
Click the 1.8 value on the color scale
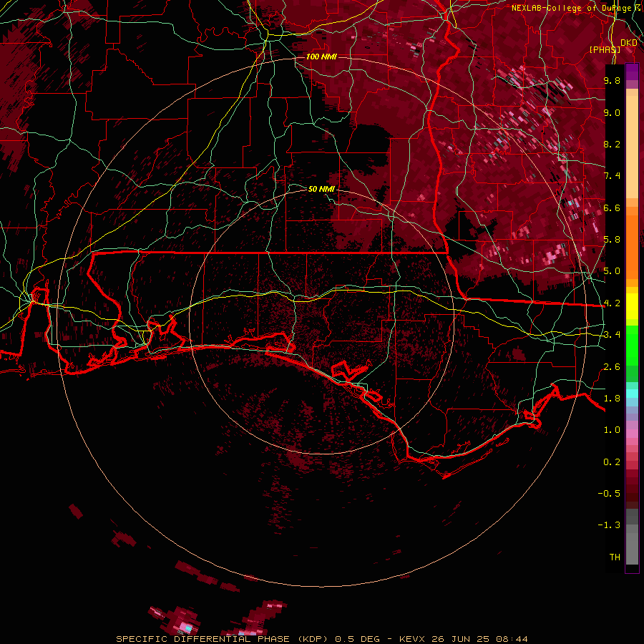pyautogui.click(x=612, y=399)
